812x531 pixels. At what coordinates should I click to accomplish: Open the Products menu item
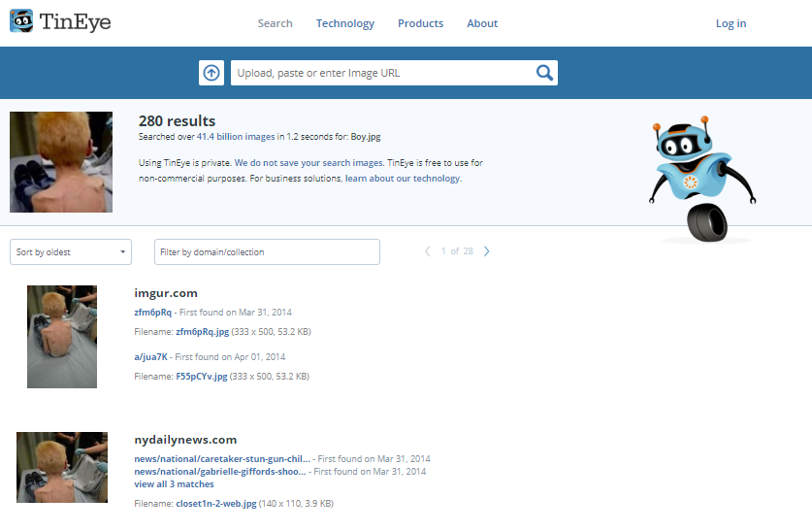420,23
